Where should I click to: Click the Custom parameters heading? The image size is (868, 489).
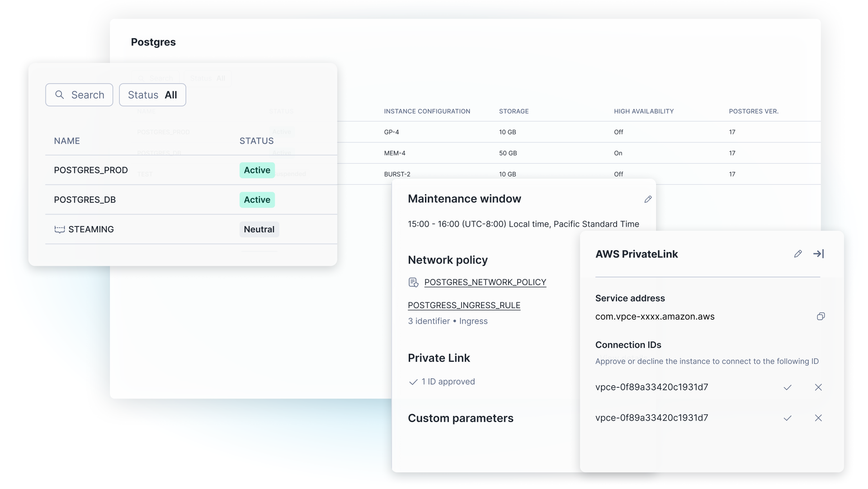[461, 418]
